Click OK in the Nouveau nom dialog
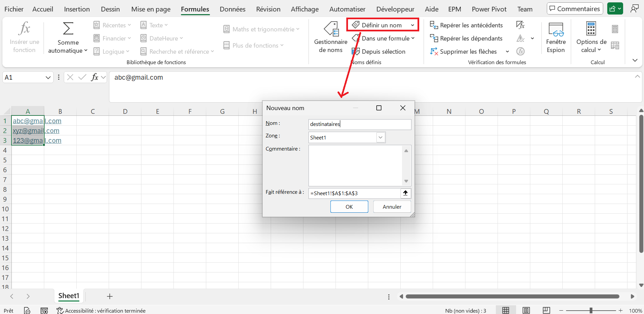The image size is (644, 314). [x=349, y=207]
